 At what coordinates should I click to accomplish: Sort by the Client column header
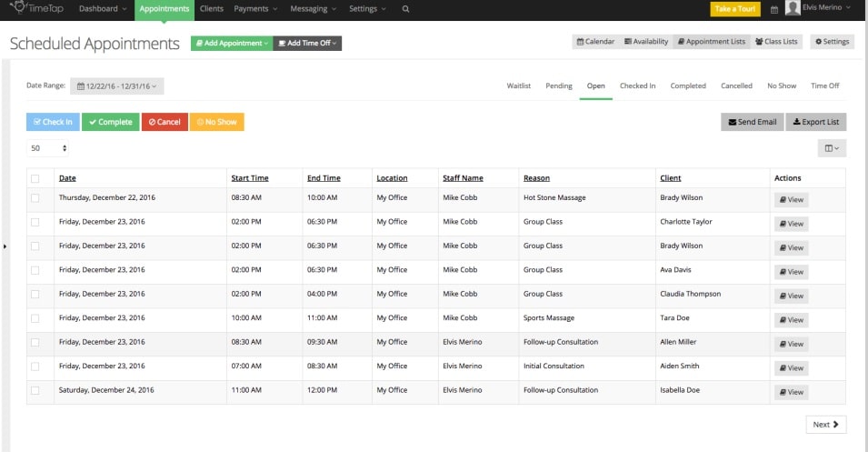[671, 178]
